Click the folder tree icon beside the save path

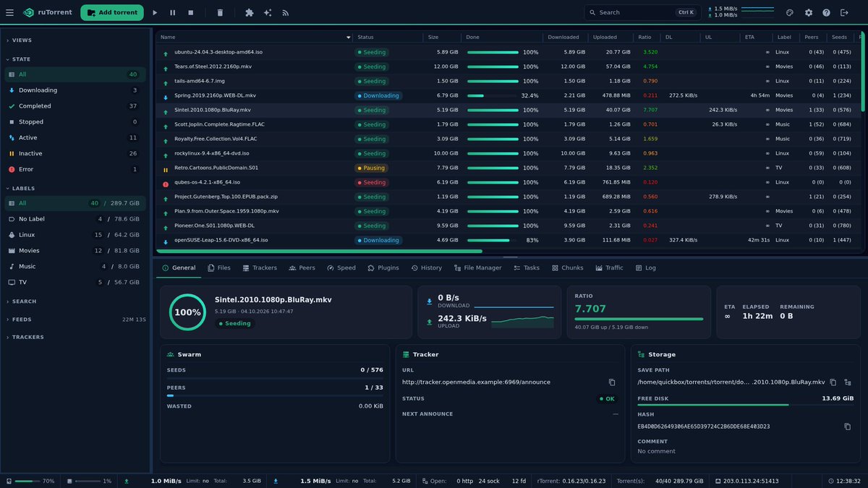click(848, 382)
